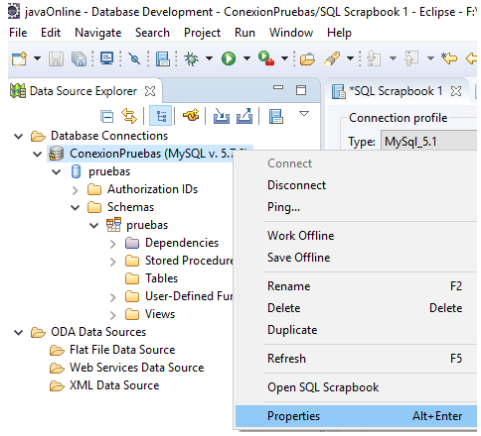Screen dimensions: 481x436
Task: Choose Work Offline from context menu
Action: [x=356, y=236]
